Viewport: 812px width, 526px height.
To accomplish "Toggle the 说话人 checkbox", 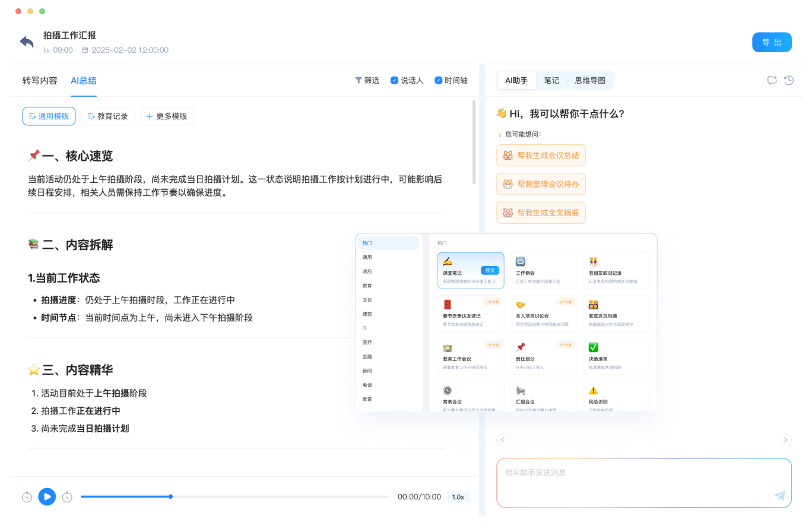I will pos(394,80).
